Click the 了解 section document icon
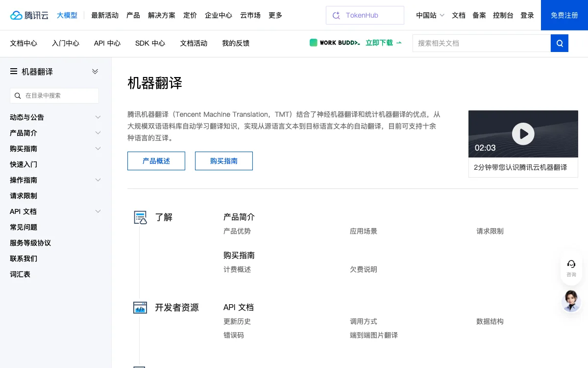The image size is (588, 368). 140,217
